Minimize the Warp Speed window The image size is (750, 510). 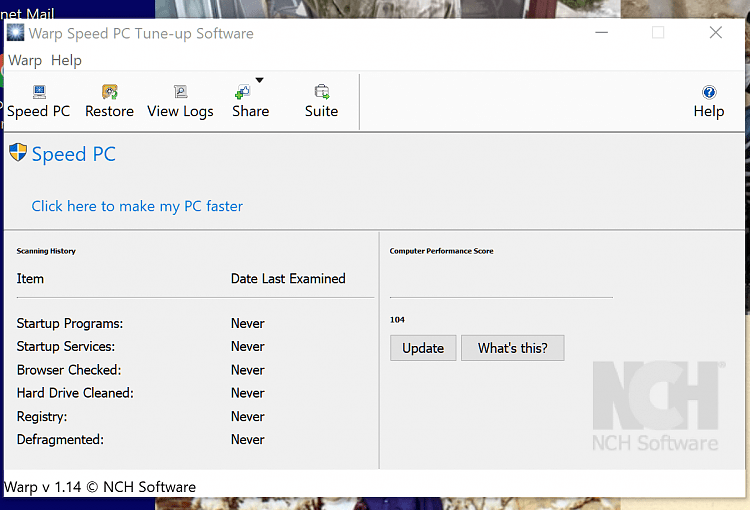tap(601, 33)
